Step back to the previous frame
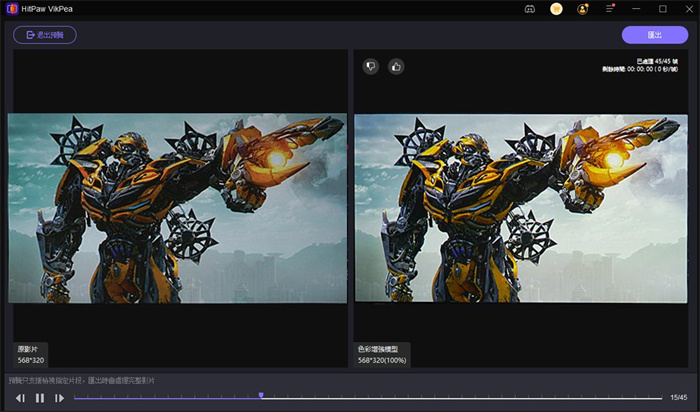Screen dimensions: 700x412 click(20, 398)
